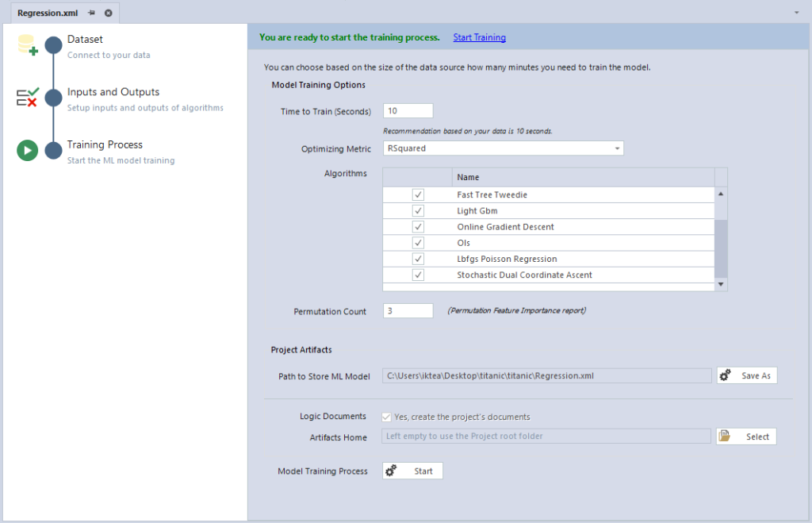Select the Training Process step circle
The height and width of the screenshot is (523, 812).
click(x=53, y=150)
